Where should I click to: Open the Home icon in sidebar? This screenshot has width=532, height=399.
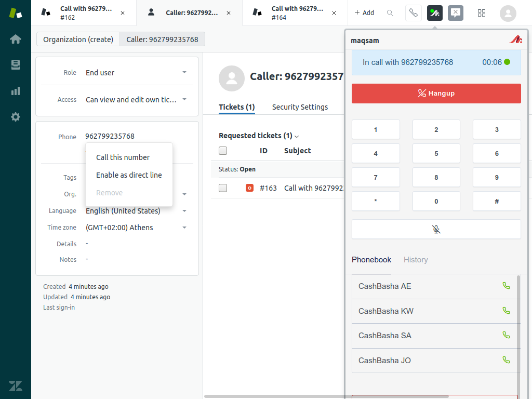[16, 39]
